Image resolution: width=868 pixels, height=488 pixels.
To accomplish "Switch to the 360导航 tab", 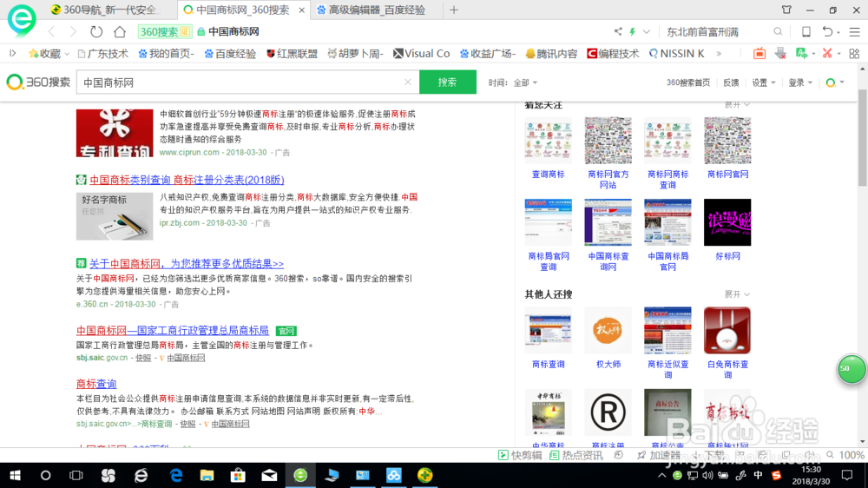I will click(103, 10).
